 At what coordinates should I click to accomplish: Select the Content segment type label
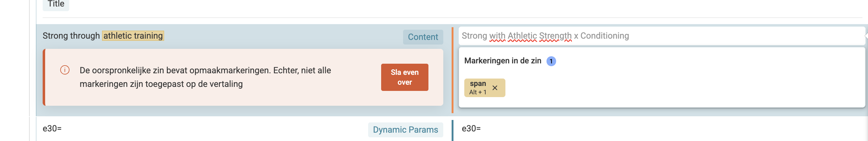point(423,37)
